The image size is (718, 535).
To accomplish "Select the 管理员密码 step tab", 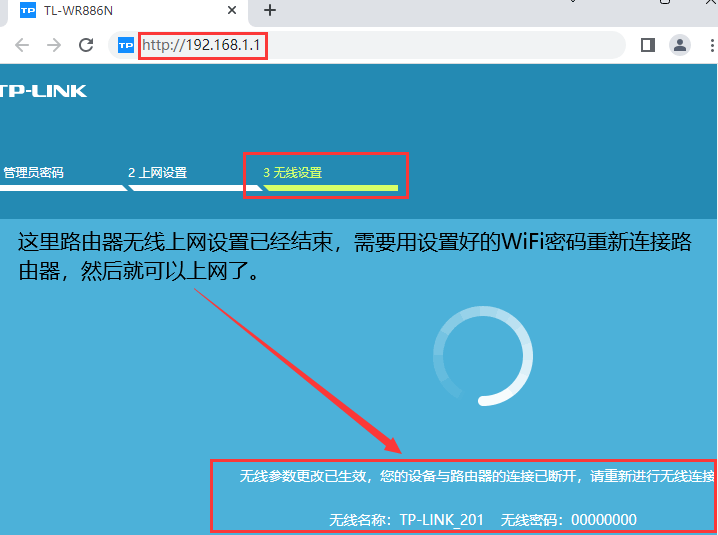I will [x=33, y=173].
